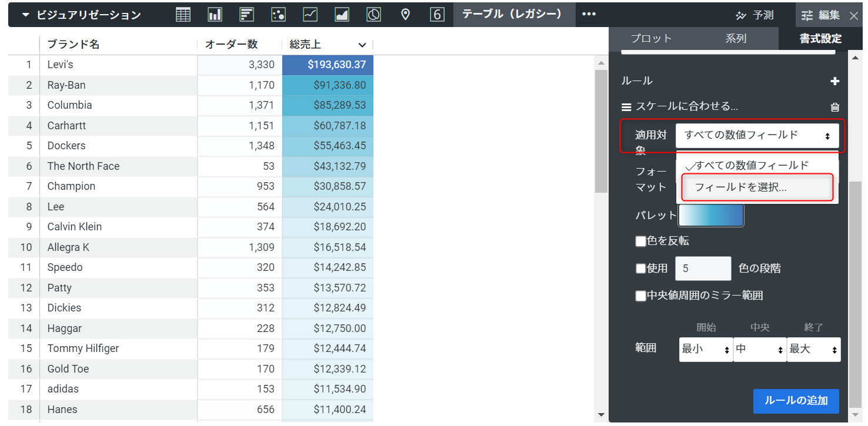Pick the pie chart visualization icon
The height and width of the screenshot is (426, 868).
(373, 15)
